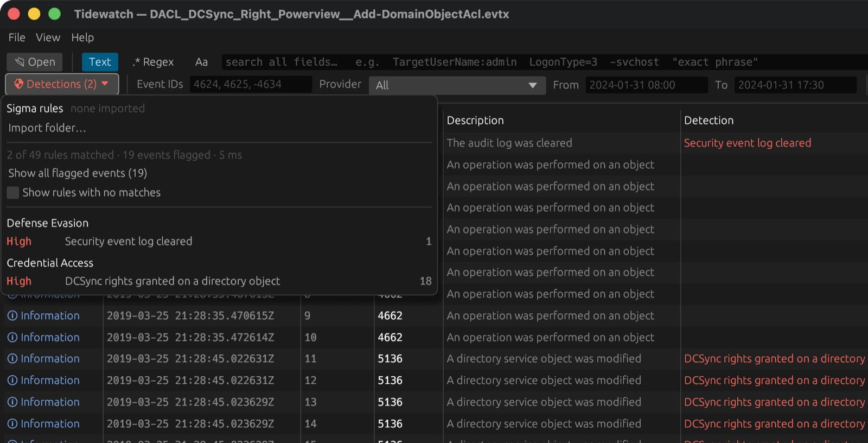Click the To date field
This screenshot has width=868, height=443.
point(795,85)
